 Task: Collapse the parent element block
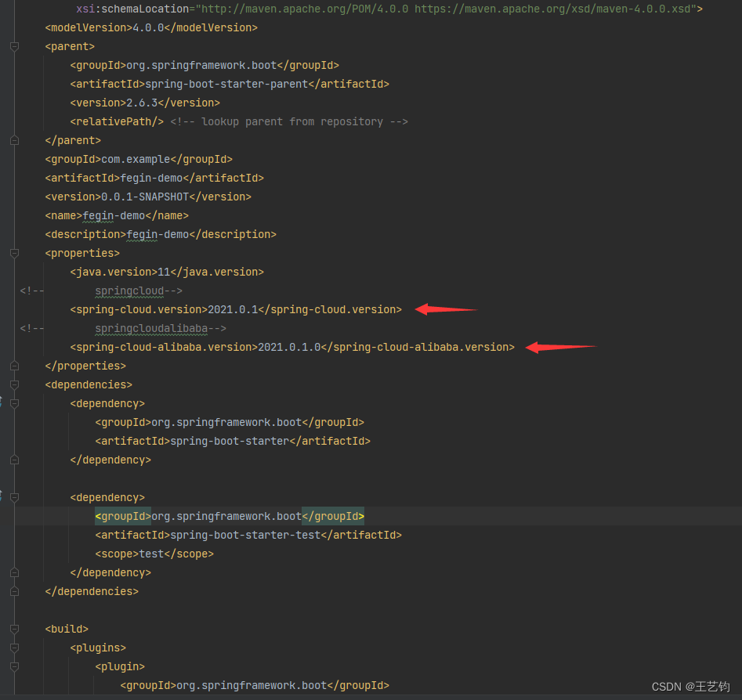pos(13,46)
